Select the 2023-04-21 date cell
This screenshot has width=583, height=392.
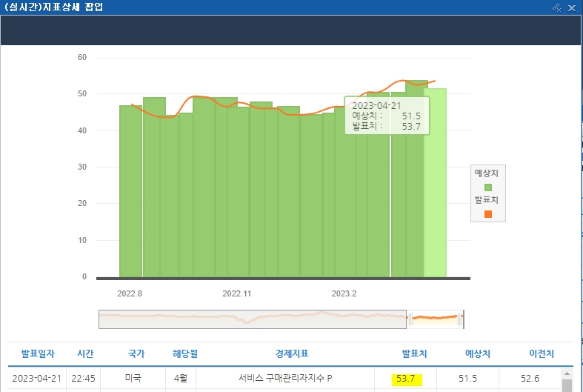[x=37, y=378]
